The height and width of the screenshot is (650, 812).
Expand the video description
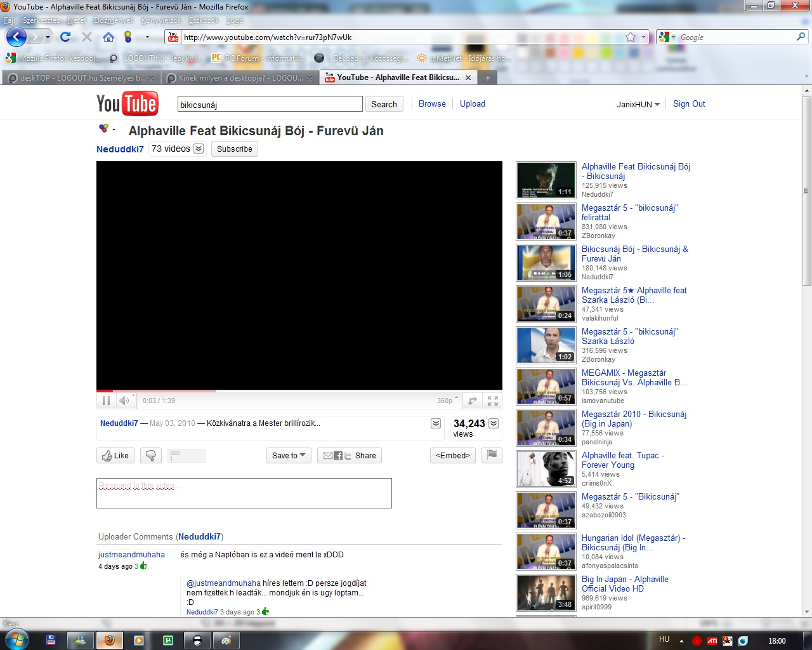pyautogui.click(x=436, y=423)
